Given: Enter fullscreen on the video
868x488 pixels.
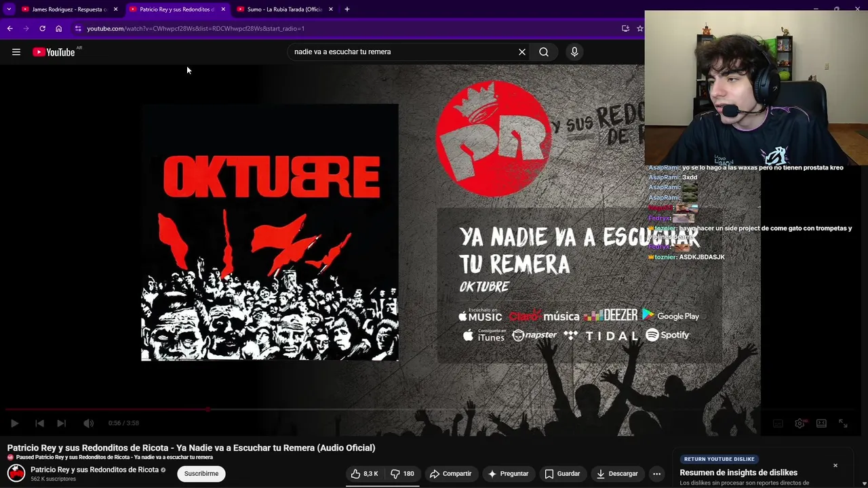Looking at the screenshot, I should 843,423.
